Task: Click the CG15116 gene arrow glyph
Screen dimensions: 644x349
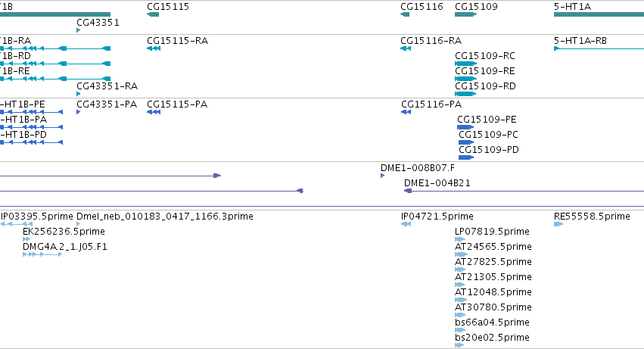Action: [x=405, y=14]
